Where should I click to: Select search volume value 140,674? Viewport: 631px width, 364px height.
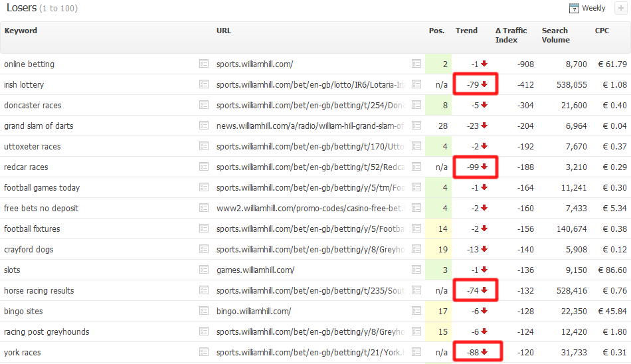pyautogui.click(x=571, y=228)
